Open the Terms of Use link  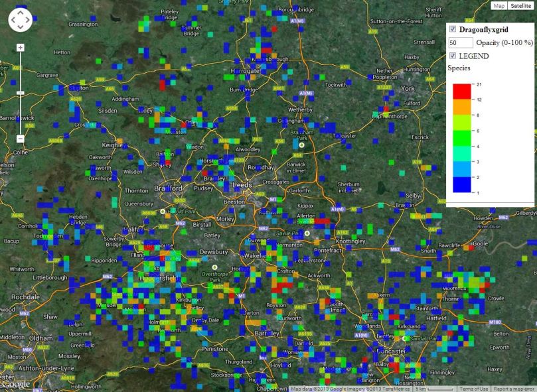click(x=474, y=389)
